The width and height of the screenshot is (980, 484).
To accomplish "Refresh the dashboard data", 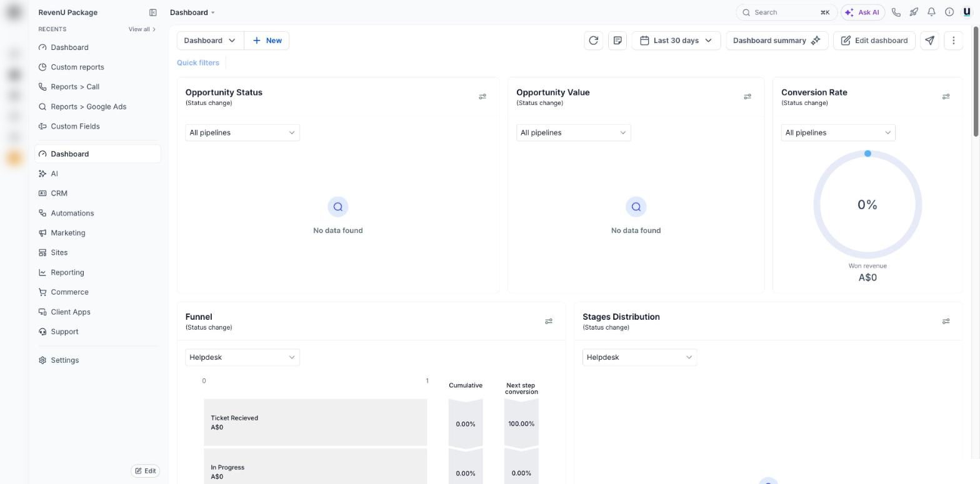I will tap(593, 41).
